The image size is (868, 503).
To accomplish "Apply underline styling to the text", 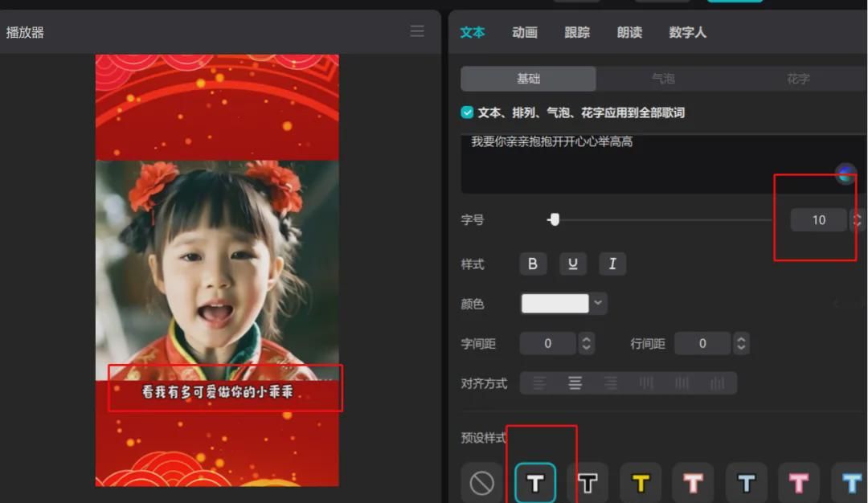I will tap(573, 264).
